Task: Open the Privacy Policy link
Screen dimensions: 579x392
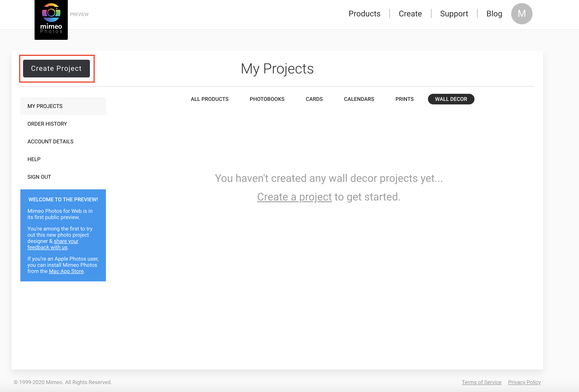Action: (524, 382)
